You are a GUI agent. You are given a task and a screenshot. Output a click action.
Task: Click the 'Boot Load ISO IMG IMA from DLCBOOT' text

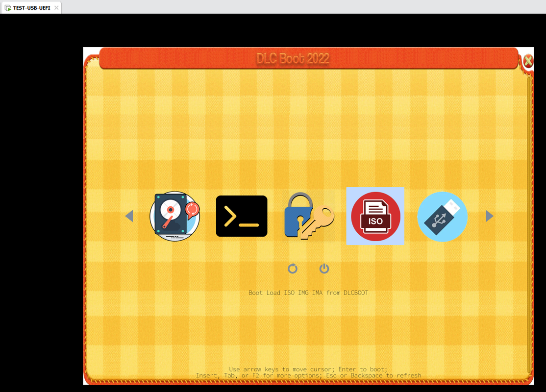pyautogui.click(x=308, y=293)
